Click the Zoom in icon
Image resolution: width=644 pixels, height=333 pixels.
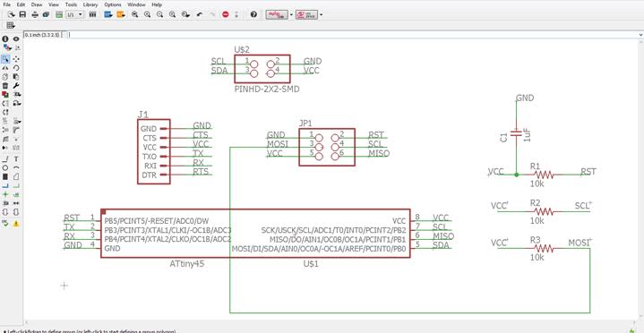[147, 14]
